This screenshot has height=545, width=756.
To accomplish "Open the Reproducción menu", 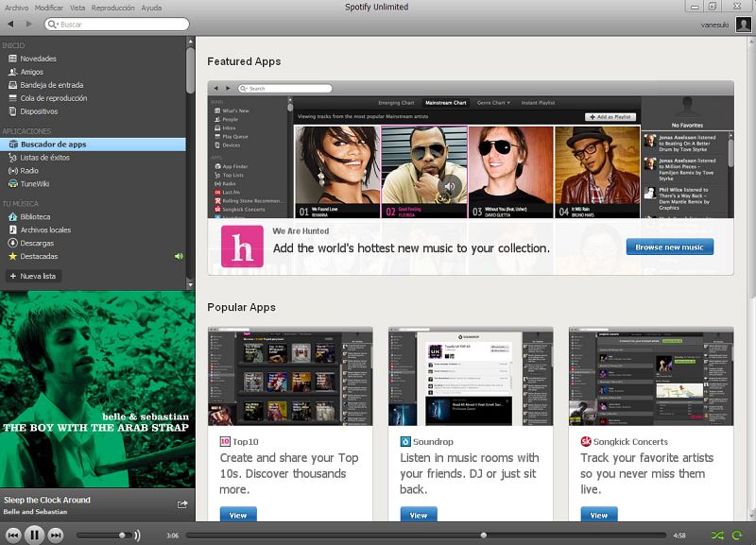I will (x=112, y=7).
